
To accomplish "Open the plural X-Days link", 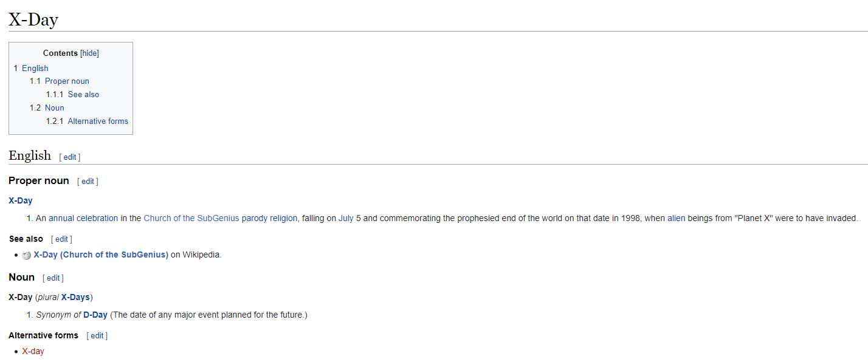I will [75, 298].
